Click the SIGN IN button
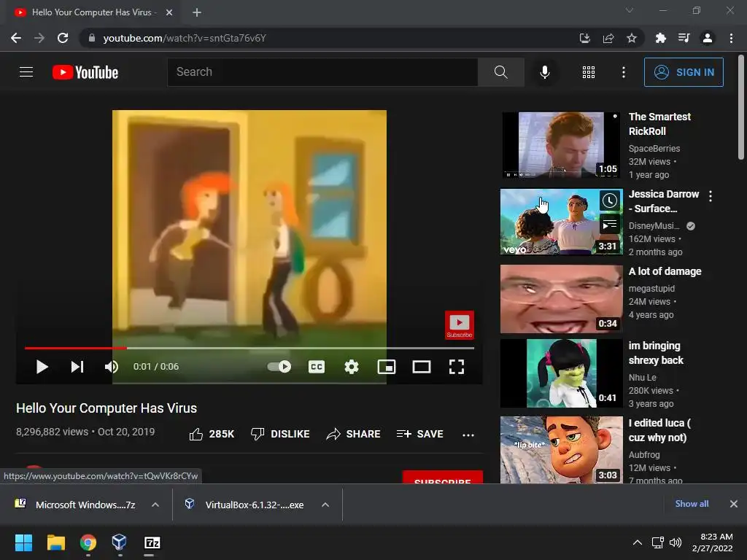Image resolution: width=747 pixels, height=560 pixels. tap(684, 72)
